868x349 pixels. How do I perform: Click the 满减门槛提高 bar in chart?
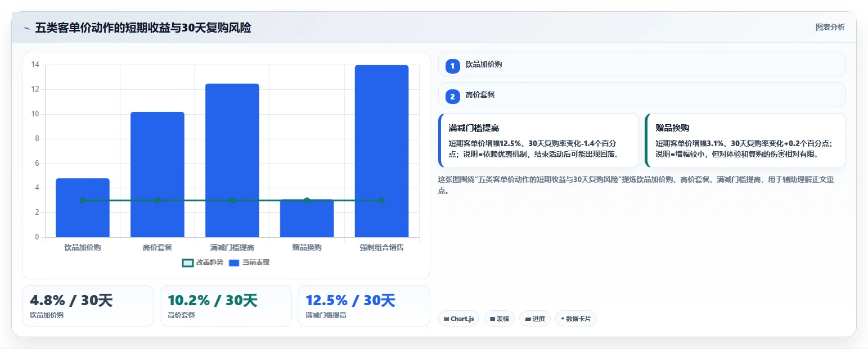[232, 160]
